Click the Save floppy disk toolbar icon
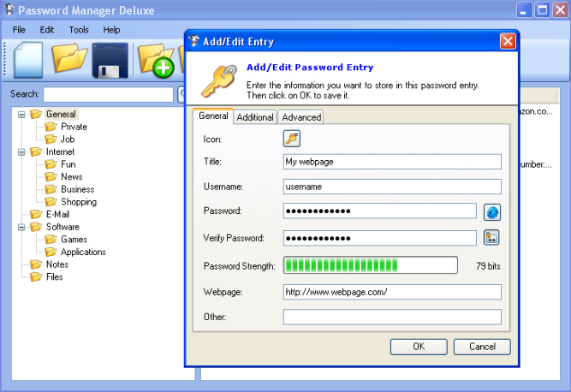The image size is (571, 392). pos(110,61)
